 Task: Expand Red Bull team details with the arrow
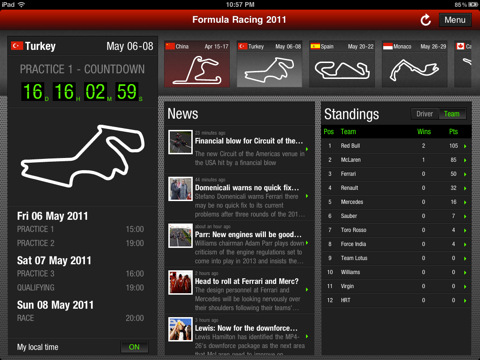[465, 146]
